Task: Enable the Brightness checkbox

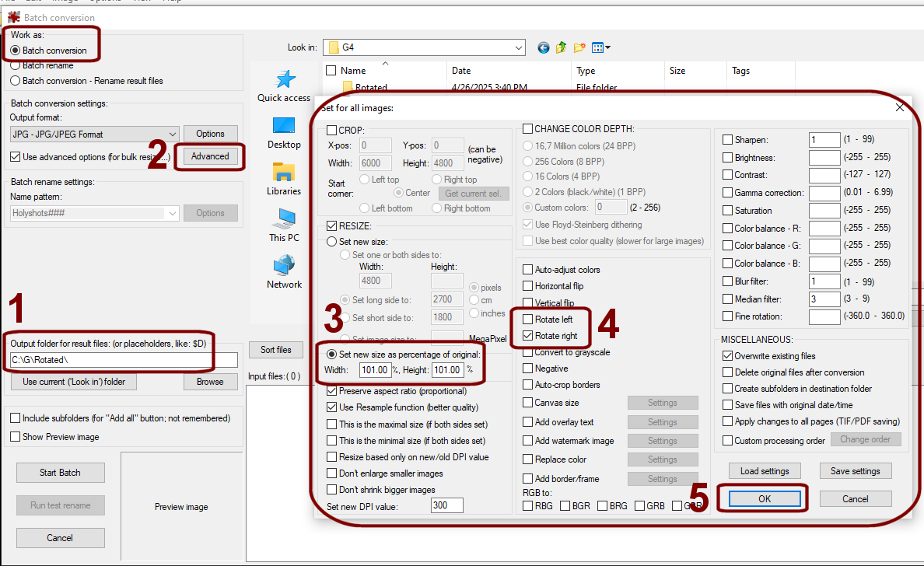Action: 728,157
